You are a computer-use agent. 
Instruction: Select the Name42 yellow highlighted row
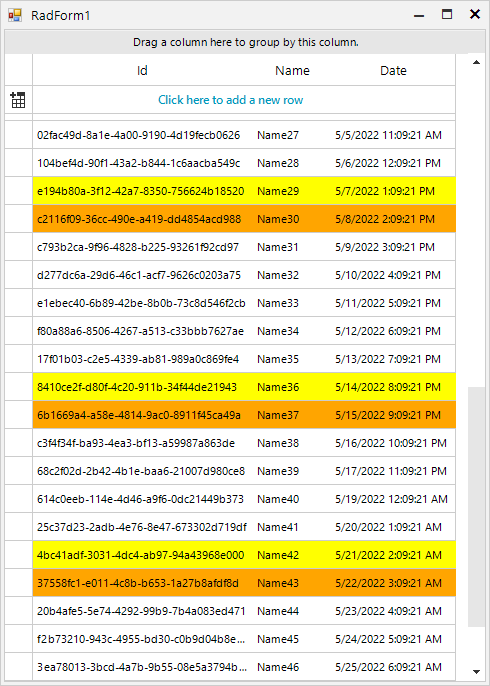coord(244,555)
